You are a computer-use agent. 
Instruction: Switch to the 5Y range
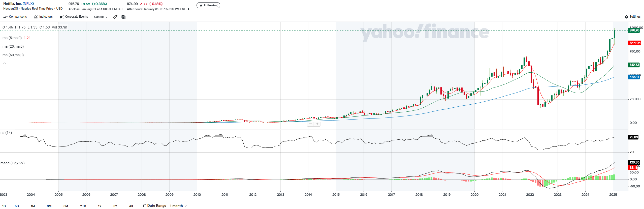pos(115,206)
